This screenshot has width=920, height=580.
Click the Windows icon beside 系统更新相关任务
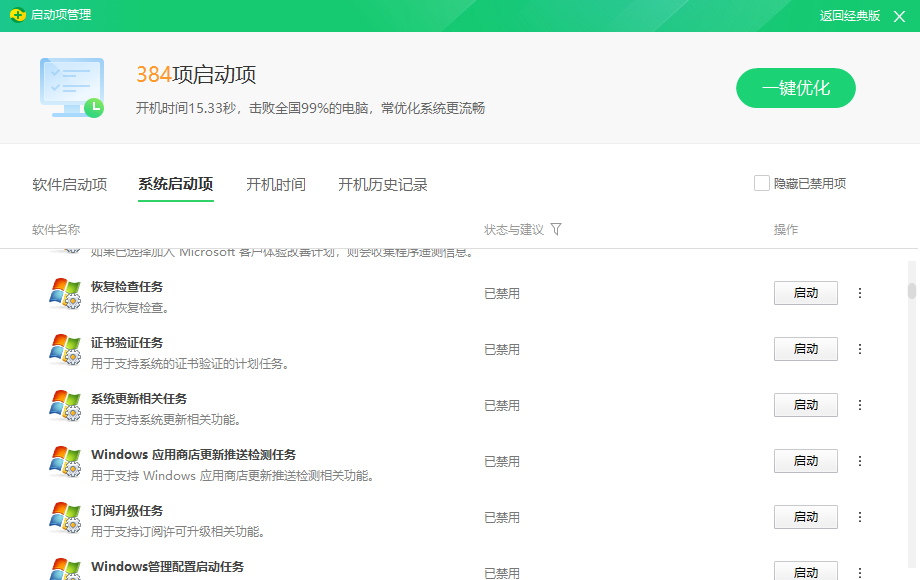click(x=65, y=406)
